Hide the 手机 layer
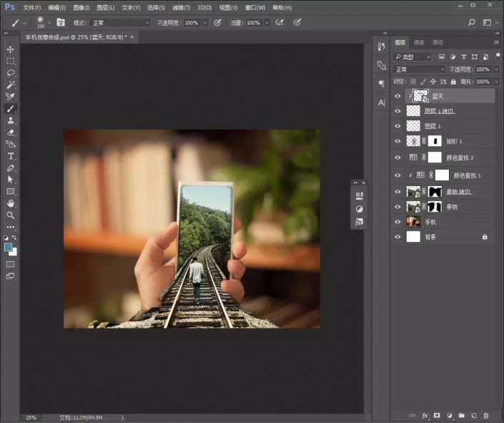 [x=397, y=222]
